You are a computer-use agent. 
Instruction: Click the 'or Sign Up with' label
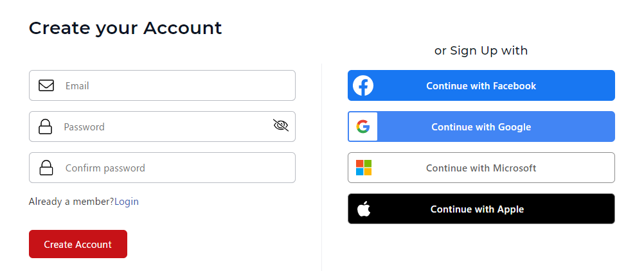point(481,51)
